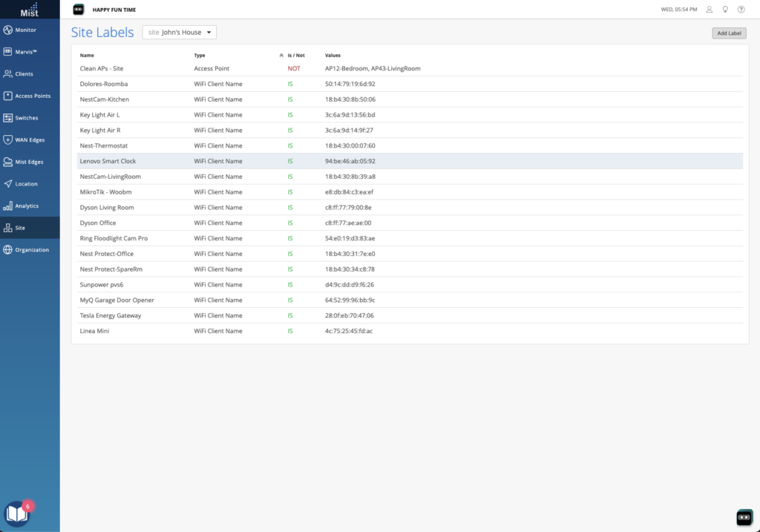Viewport: 760px width, 532px height.
Task: Sort by the Values column header
Action: click(332, 55)
